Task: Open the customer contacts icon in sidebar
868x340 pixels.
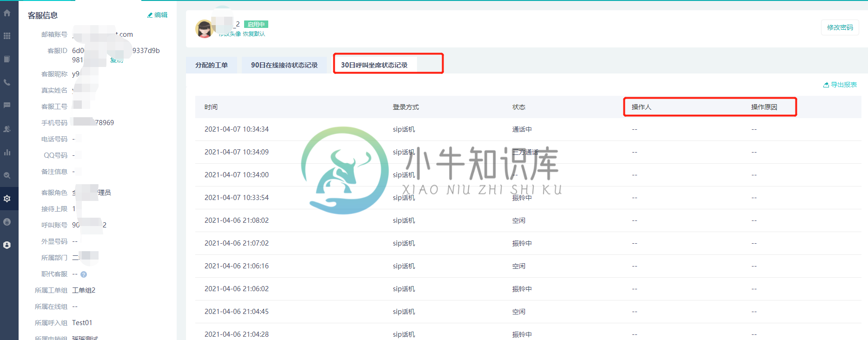Action: point(7,129)
